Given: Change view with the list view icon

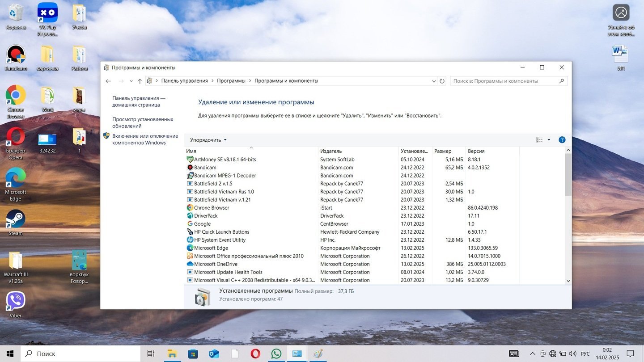Looking at the screenshot, I should tap(539, 140).
